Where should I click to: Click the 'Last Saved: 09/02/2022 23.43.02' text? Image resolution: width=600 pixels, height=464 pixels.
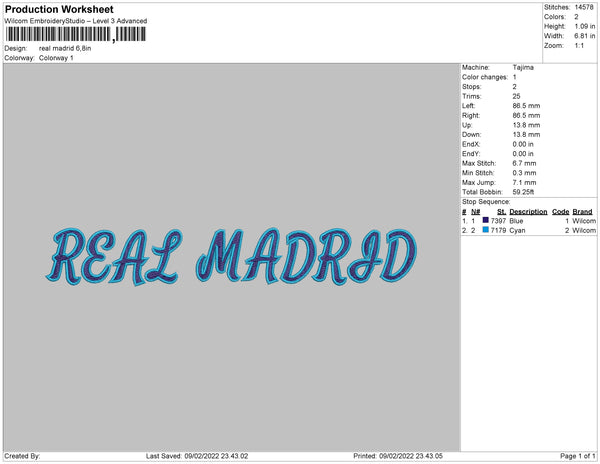click(x=197, y=456)
